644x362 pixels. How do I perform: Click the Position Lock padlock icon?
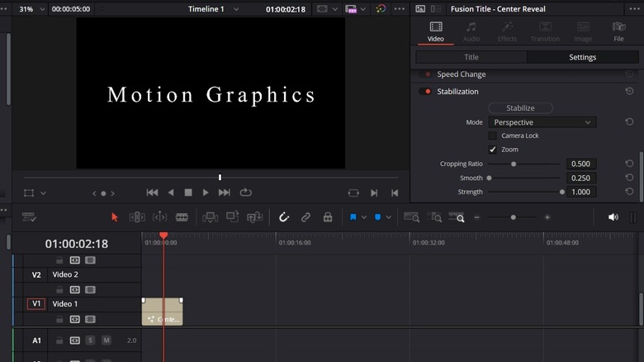click(x=328, y=217)
